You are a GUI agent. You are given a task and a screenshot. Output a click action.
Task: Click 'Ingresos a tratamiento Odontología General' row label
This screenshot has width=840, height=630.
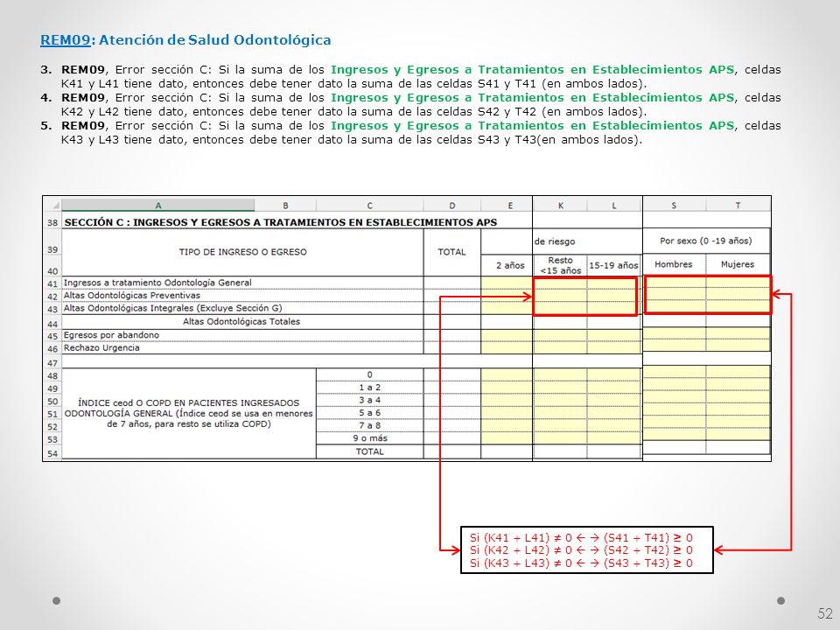click(242, 283)
